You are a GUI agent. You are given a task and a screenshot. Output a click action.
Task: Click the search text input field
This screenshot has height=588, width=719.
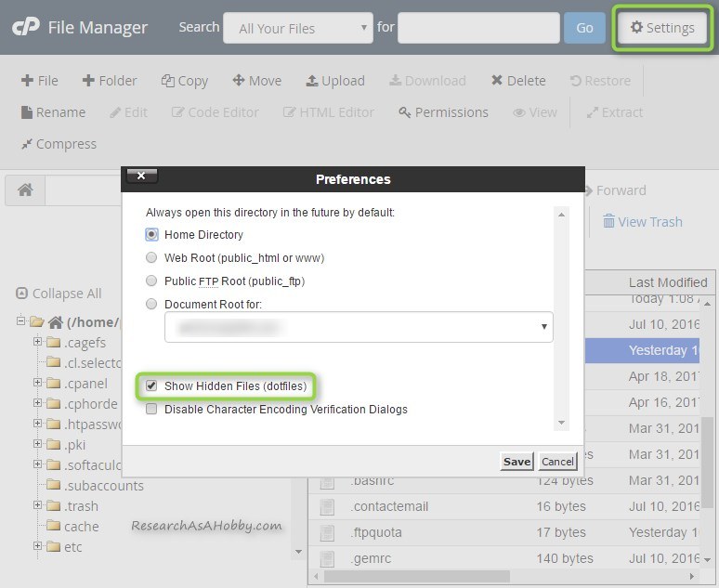pyautogui.click(x=478, y=28)
